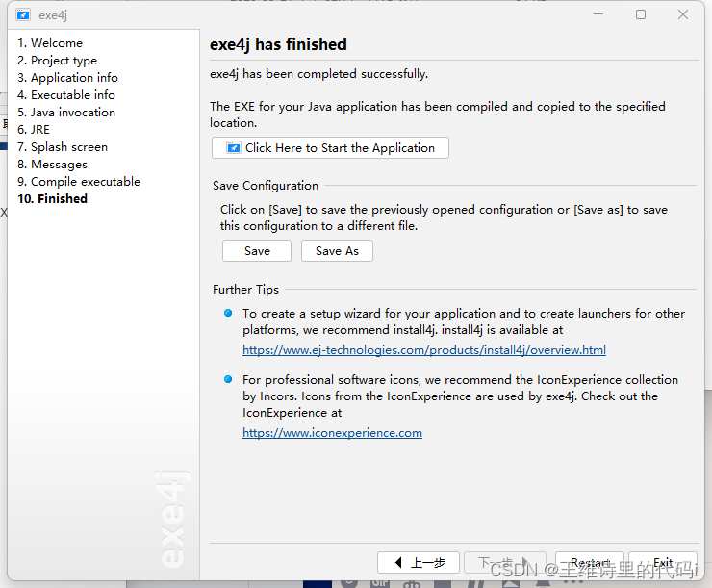Click the Restart button
This screenshot has height=588, width=712.
590,563
